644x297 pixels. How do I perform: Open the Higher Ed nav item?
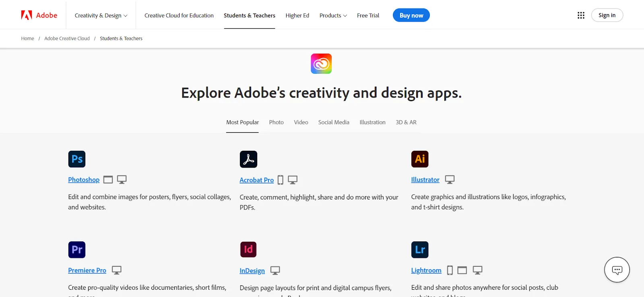(297, 15)
